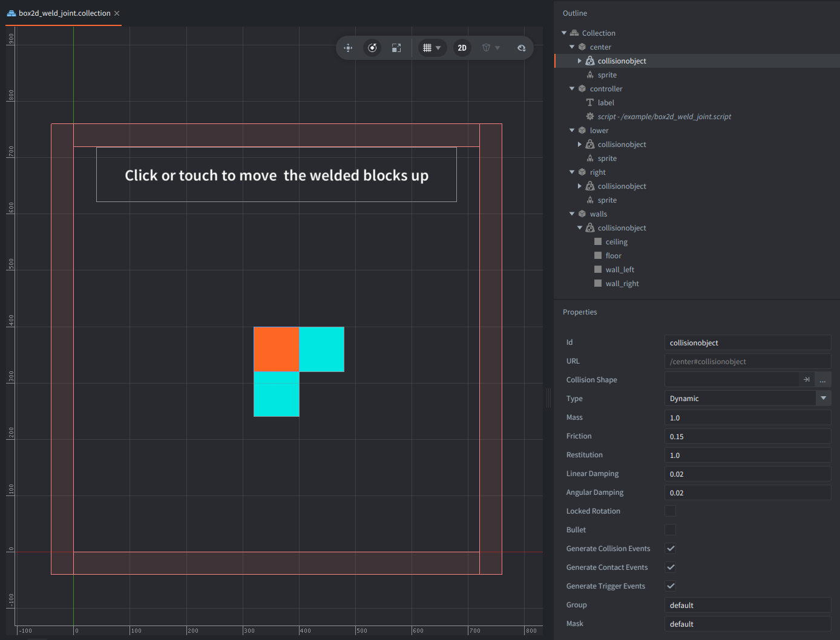The width and height of the screenshot is (840, 640).
Task: Select the Scale tool in scene toolbar
Action: [396, 48]
